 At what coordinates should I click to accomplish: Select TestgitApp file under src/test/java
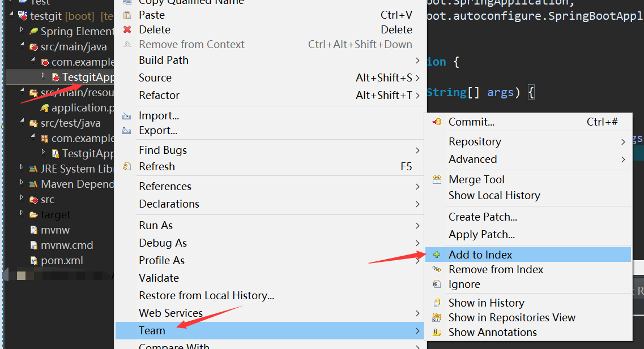pyautogui.click(x=88, y=154)
